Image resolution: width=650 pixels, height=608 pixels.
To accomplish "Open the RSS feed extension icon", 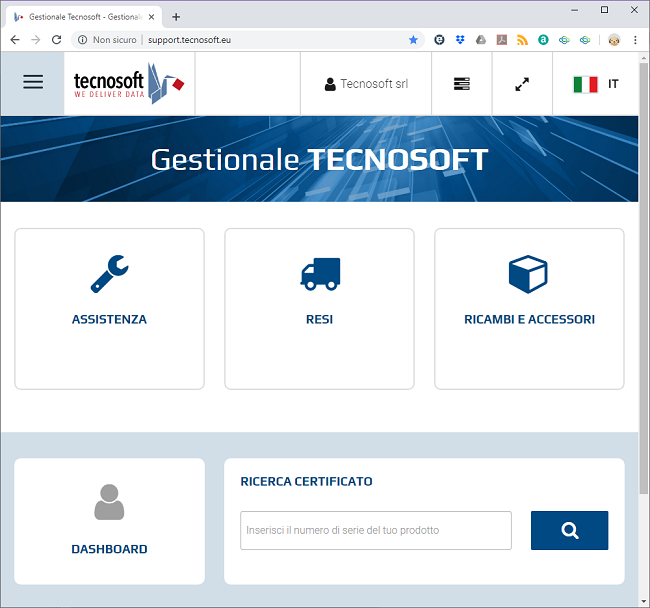I will coord(522,40).
